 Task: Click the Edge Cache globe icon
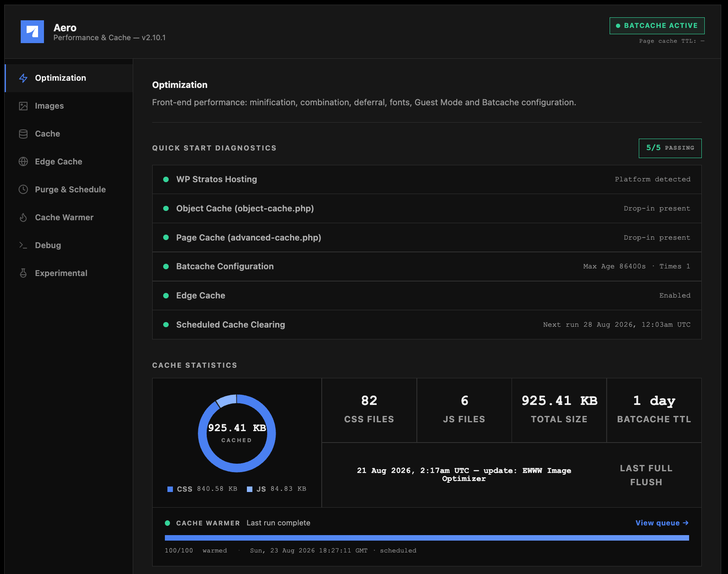point(23,162)
